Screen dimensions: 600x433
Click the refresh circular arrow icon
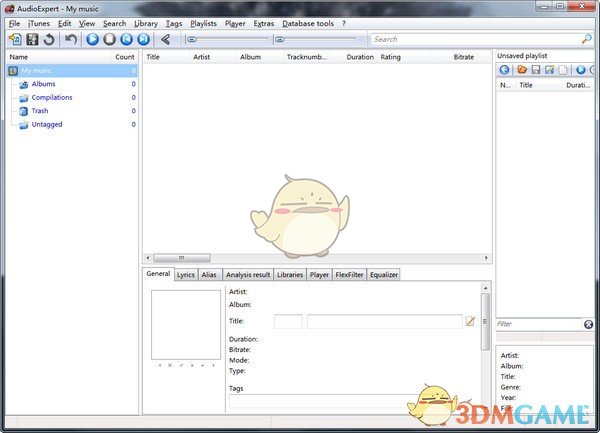point(49,39)
